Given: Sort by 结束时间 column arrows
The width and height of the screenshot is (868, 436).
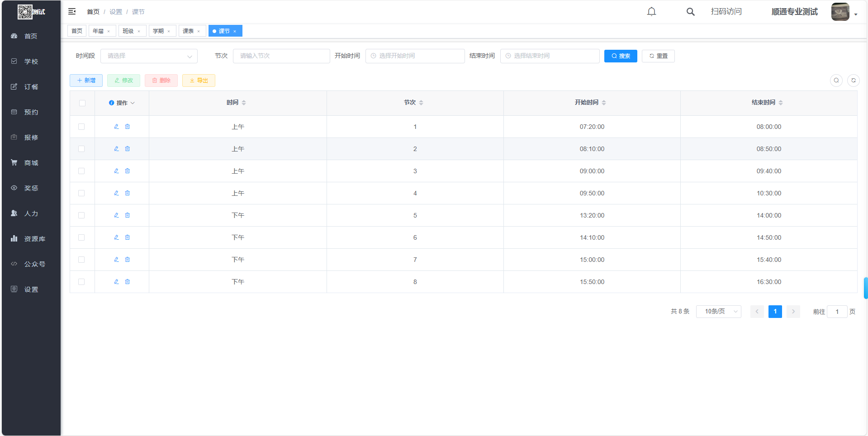Looking at the screenshot, I should [x=781, y=103].
